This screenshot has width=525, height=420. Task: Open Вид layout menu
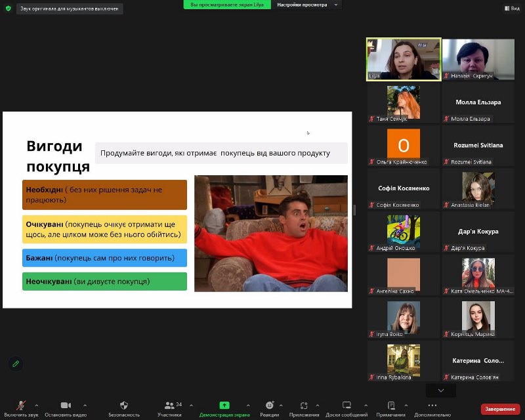point(512,8)
